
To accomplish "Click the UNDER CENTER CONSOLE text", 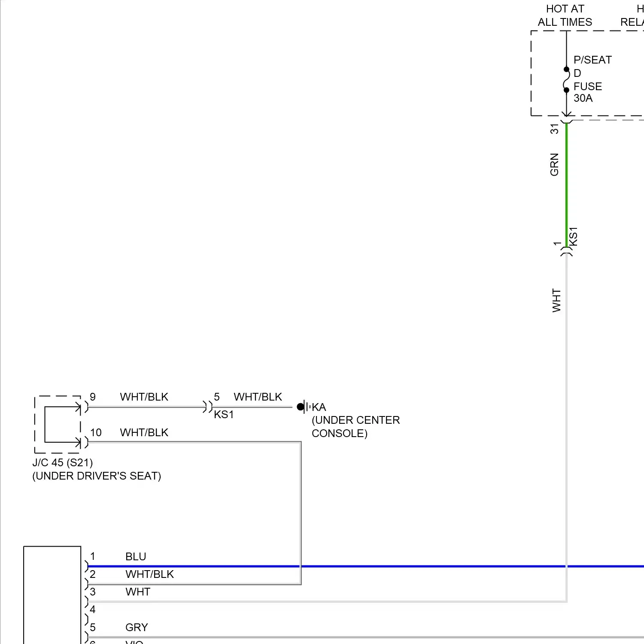I will click(356, 427).
